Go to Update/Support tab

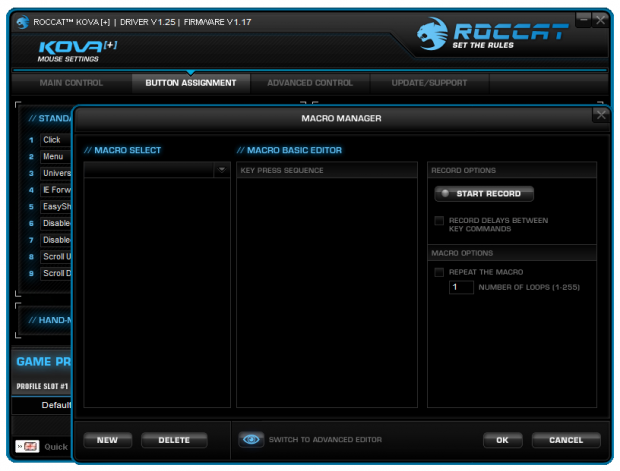click(x=429, y=83)
